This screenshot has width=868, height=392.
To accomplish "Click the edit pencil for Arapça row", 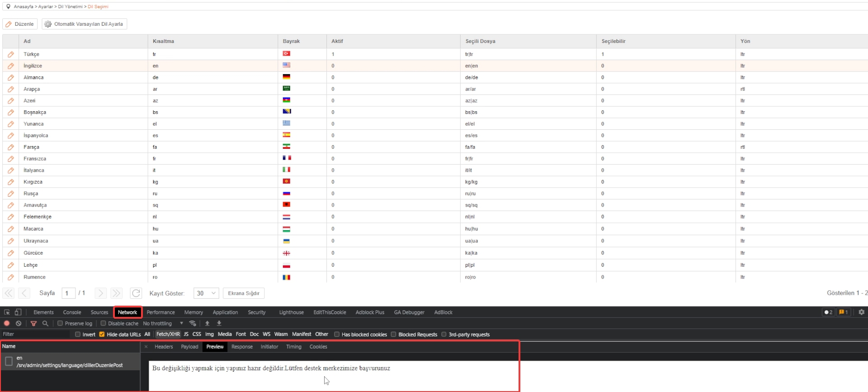I will 11,89.
